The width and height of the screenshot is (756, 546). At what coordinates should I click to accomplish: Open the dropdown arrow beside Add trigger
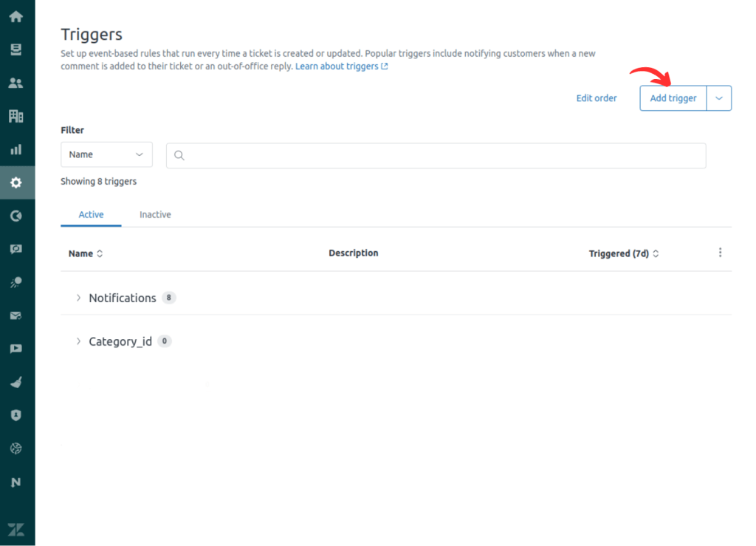click(719, 98)
